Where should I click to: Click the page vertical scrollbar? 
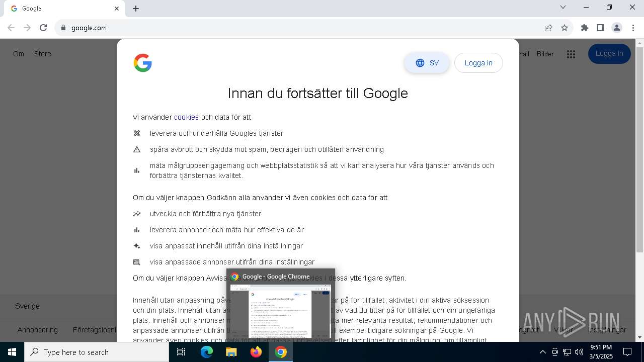coord(639,150)
